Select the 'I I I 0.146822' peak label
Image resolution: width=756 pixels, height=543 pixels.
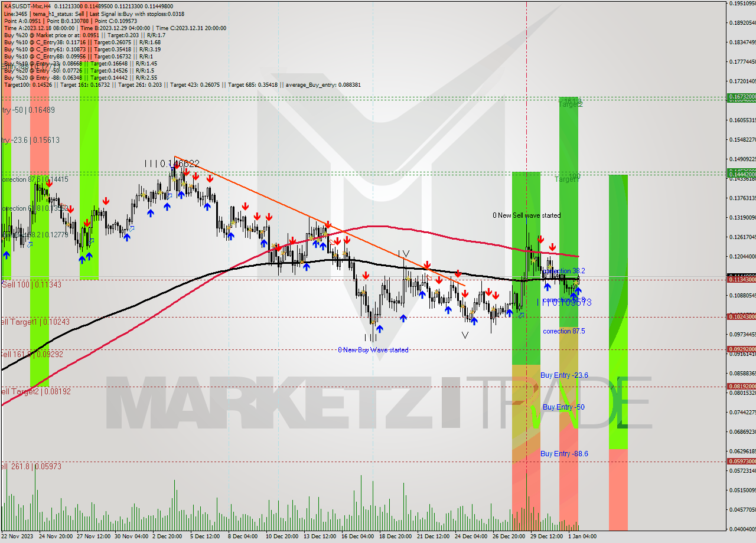(172, 163)
